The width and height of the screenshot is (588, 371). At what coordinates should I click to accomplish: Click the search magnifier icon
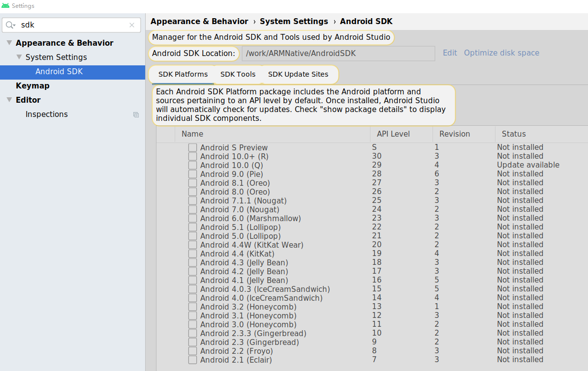coord(10,25)
